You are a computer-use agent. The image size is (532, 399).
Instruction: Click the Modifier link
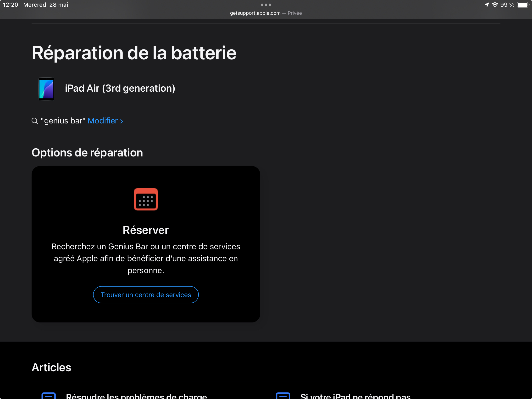pos(103,121)
